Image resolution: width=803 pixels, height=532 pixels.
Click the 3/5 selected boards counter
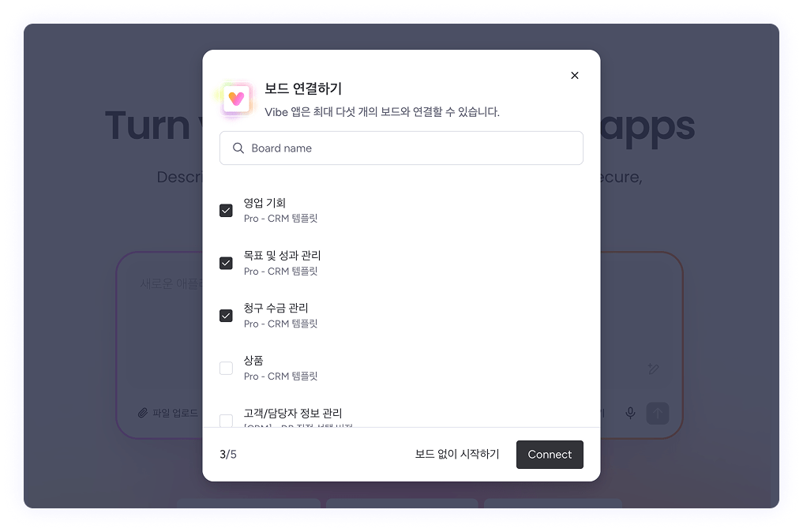[x=228, y=454]
